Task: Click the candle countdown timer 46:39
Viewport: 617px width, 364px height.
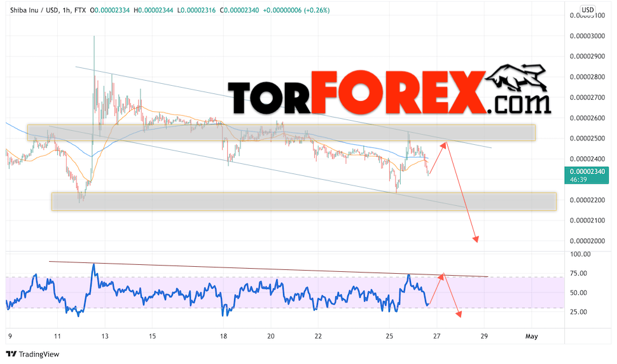Action: click(x=578, y=179)
